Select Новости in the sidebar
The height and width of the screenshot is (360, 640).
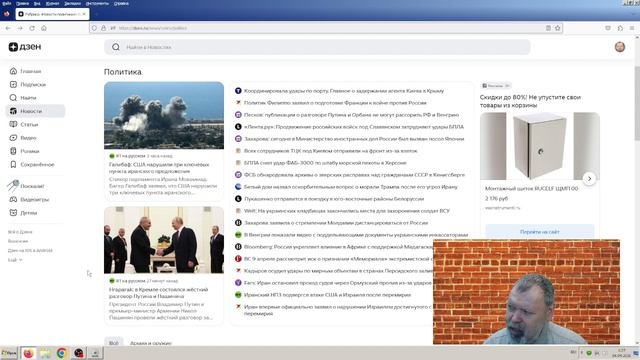pos(35,111)
